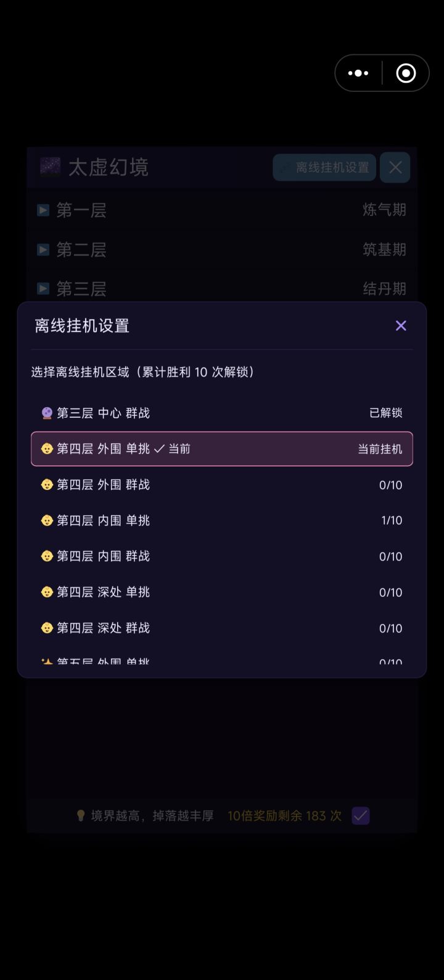Click the 0/10 progress of 第四层 深处 群战
The image size is (444, 980).
390,628
